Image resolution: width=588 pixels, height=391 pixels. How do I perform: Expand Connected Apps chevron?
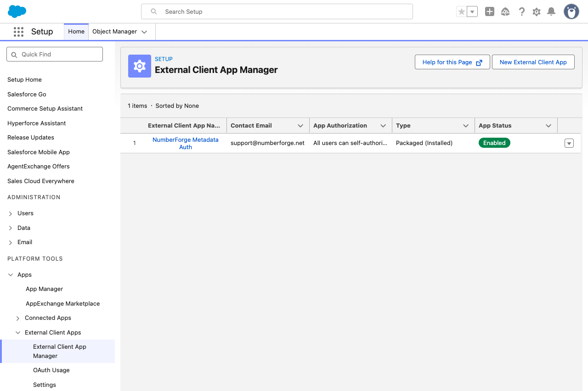point(18,318)
